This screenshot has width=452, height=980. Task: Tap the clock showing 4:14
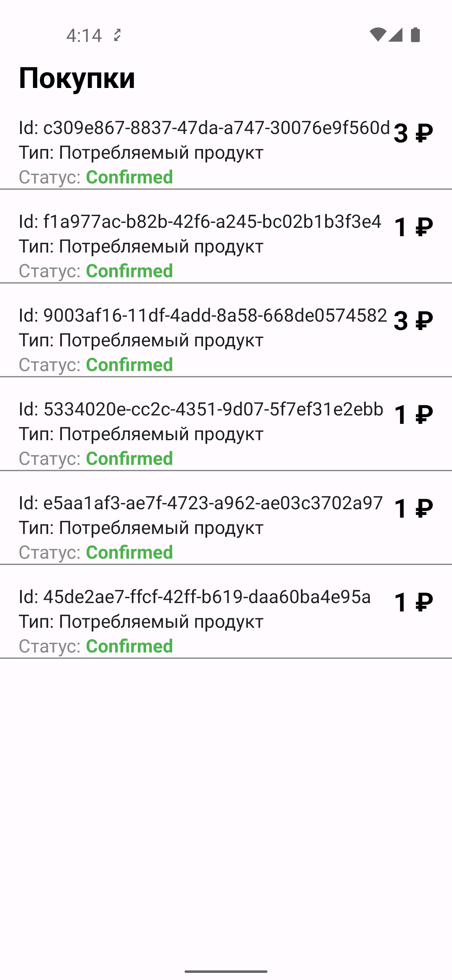pyautogui.click(x=84, y=36)
